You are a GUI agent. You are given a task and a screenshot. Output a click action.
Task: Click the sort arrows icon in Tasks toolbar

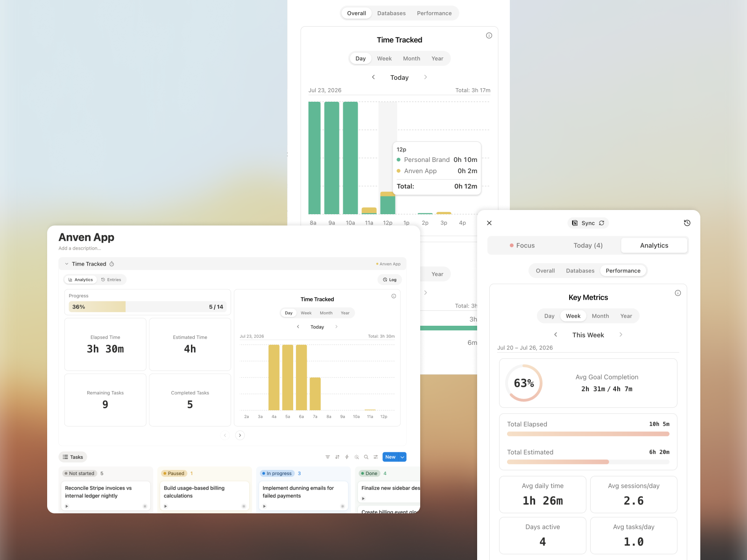point(337,457)
